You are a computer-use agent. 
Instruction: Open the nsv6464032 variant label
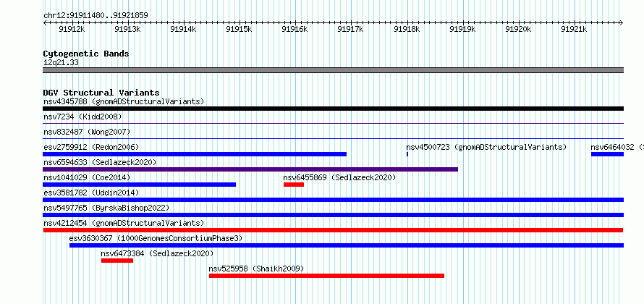click(617, 147)
